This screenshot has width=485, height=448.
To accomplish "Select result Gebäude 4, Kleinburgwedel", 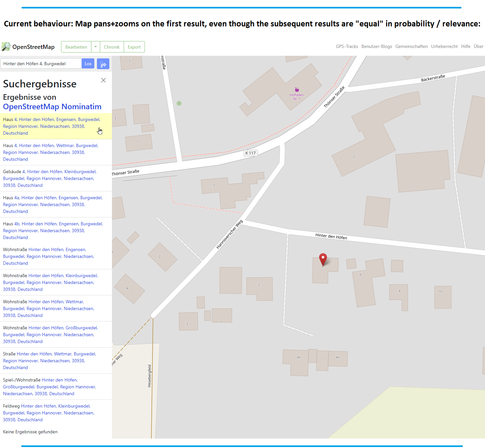I will coord(56,178).
